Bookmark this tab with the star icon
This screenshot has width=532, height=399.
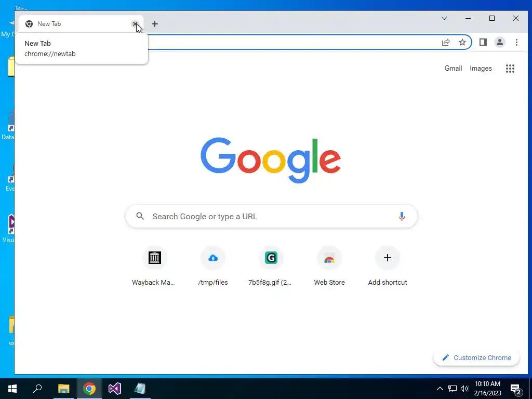click(462, 42)
